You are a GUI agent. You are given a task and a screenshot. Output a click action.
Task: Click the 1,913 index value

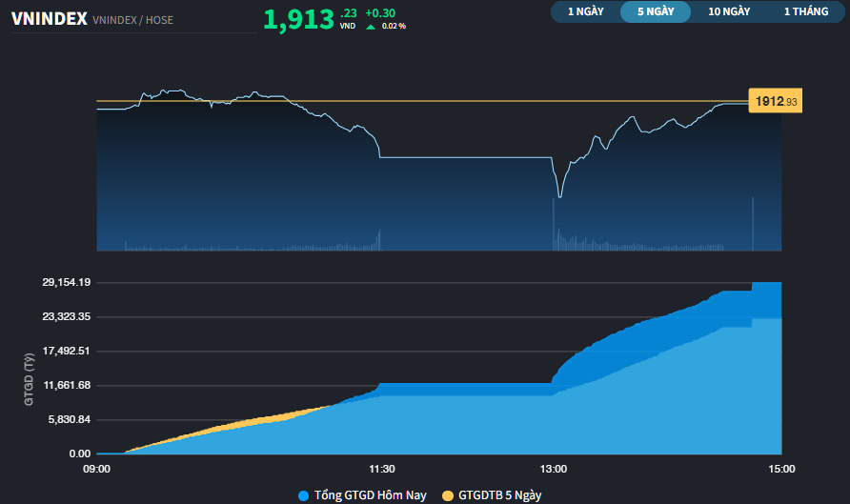click(298, 19)
